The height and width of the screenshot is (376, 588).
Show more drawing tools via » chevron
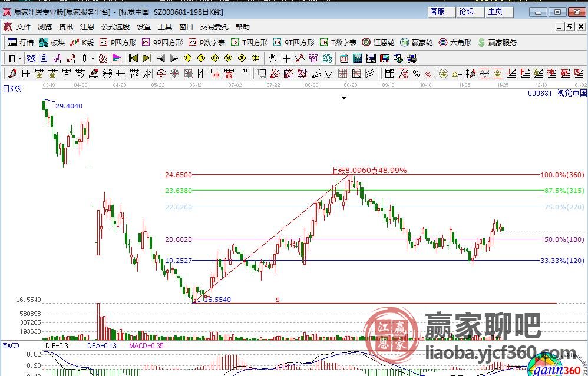(x=246, y=71)
